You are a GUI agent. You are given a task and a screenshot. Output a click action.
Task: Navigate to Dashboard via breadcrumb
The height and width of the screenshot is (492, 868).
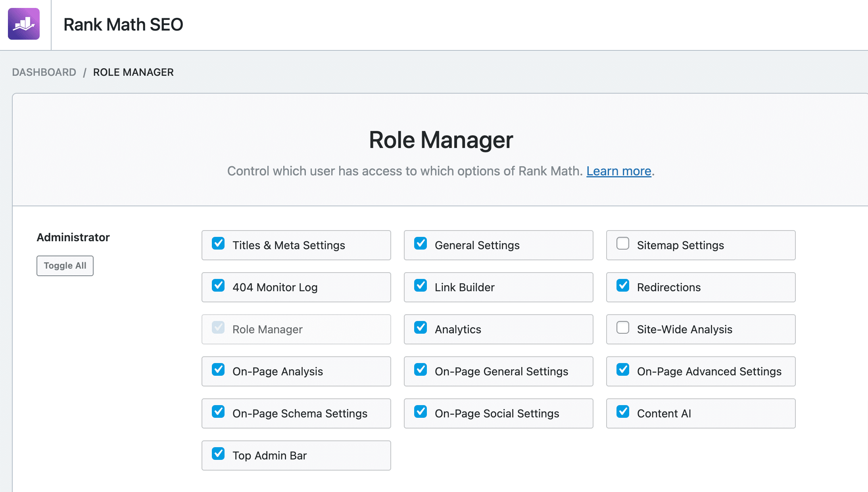point(44,72)
